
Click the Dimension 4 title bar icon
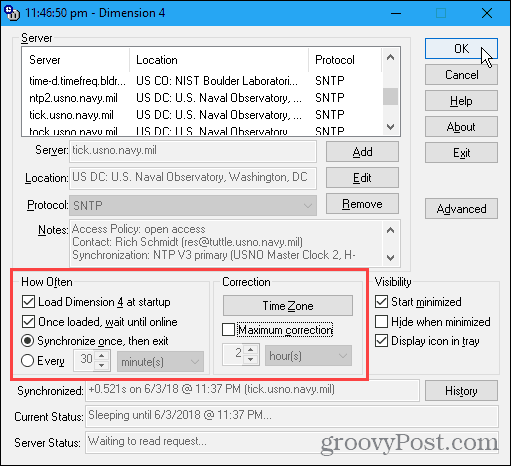click(12, 13)
